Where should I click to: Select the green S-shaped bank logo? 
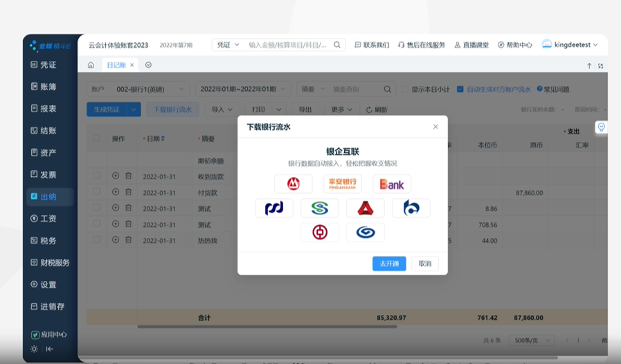320,208
